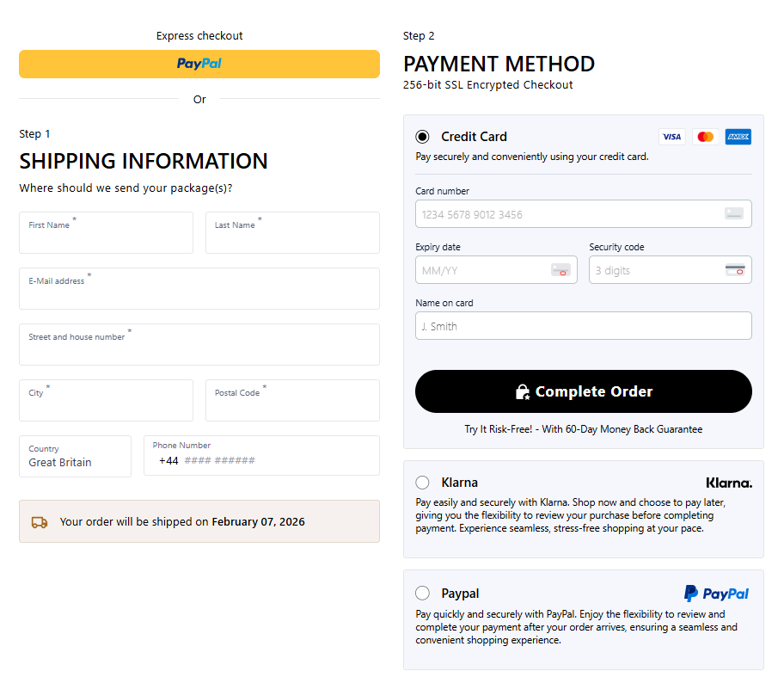
Task: Click the delivery truck icon in shipping notice
Action: click(x=40, y=522)
